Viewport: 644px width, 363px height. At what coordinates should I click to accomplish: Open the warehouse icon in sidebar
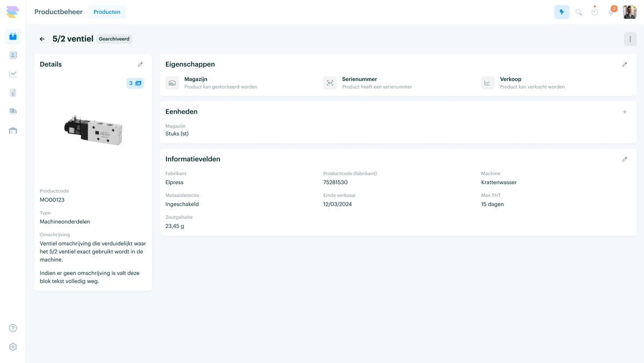coord(13,130)
